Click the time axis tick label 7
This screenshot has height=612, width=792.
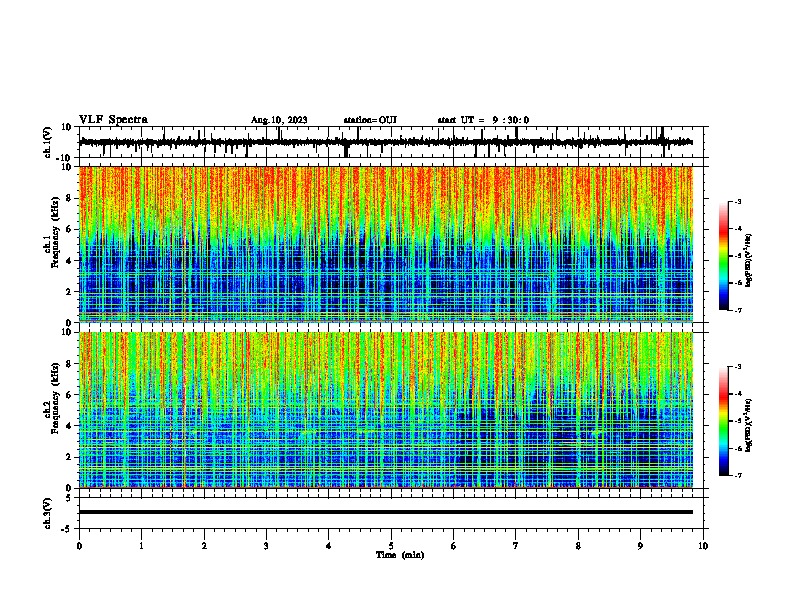tap(516, 546)
